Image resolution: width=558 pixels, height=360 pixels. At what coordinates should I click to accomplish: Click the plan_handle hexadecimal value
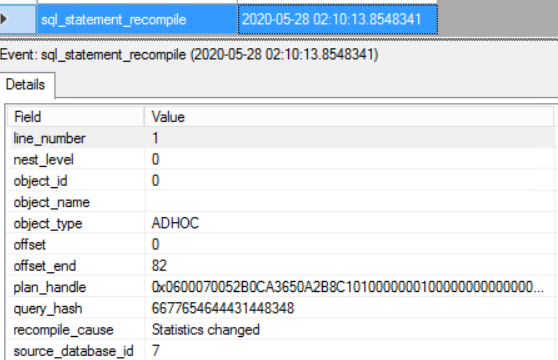[348, 287]
